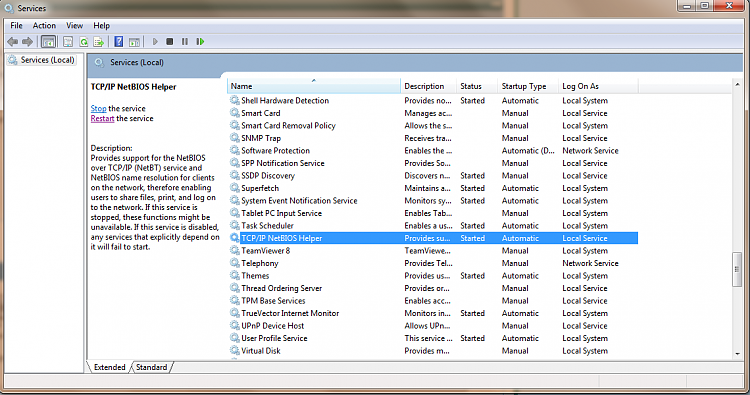Image resolution: width=750 pixels, height=395 pixels.
Task: Sort by the Log On As column header
Action: pos(598,86)
